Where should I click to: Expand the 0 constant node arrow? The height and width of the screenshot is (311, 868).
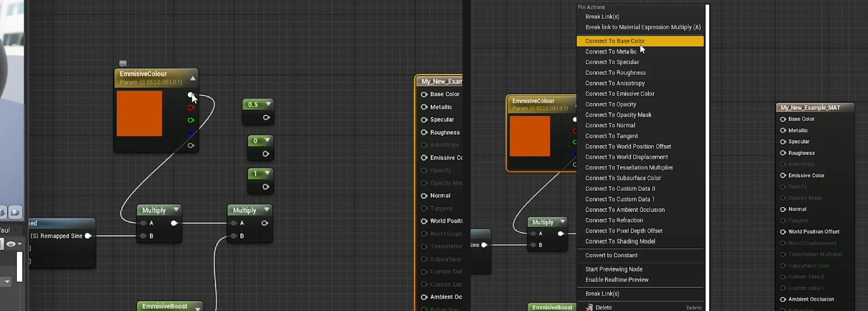tap(268, 140)
